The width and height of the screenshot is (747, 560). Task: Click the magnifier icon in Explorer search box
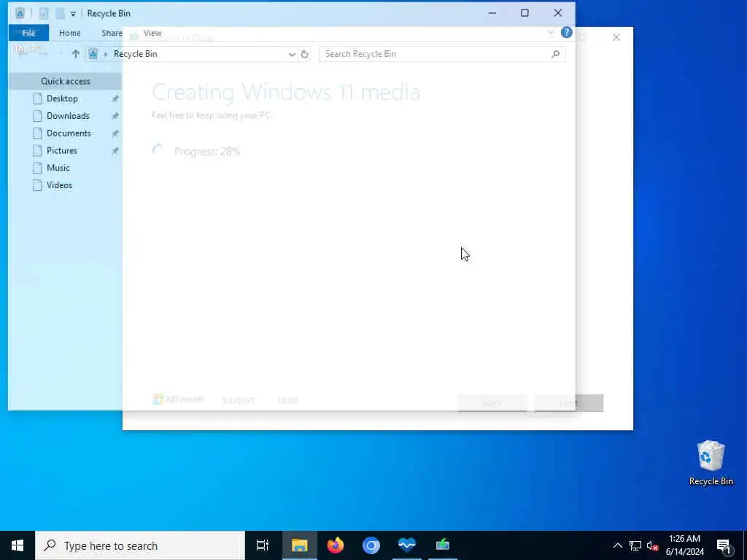pos(555,54)
